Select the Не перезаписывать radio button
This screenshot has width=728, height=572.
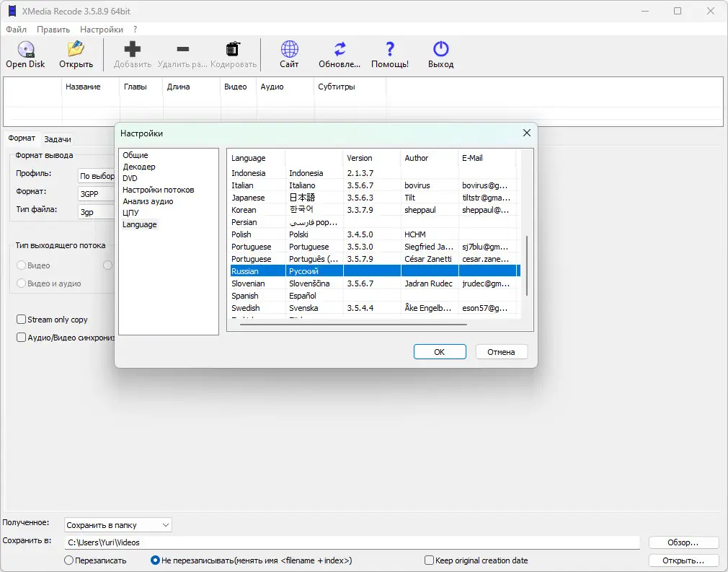[x=155, y=560]
